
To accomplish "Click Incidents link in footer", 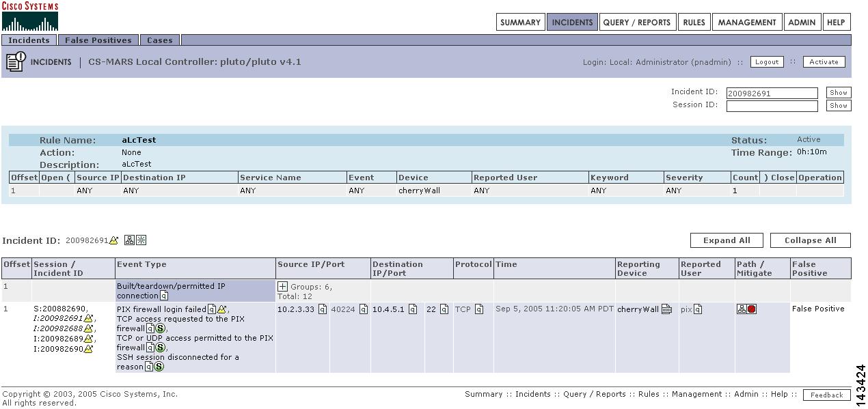I will pos(532,394).
